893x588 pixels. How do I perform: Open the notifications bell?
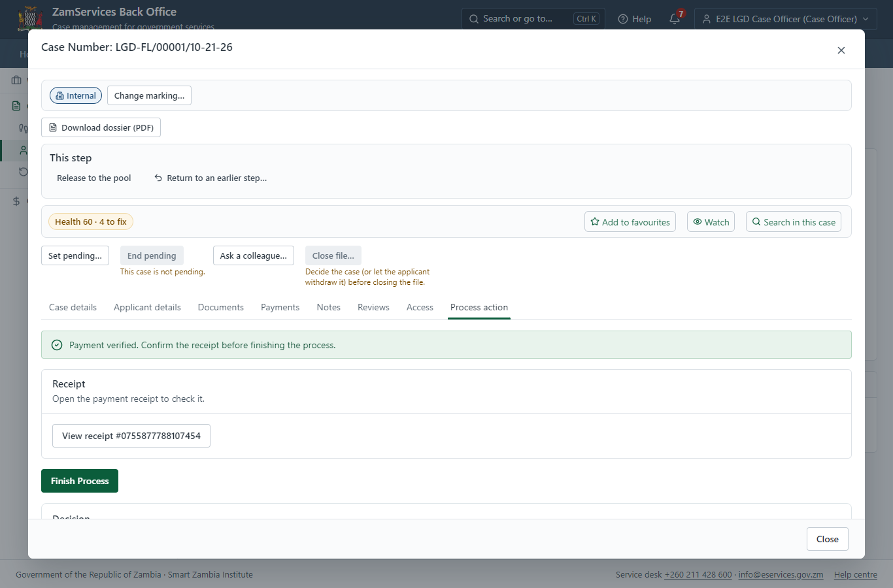675,19
